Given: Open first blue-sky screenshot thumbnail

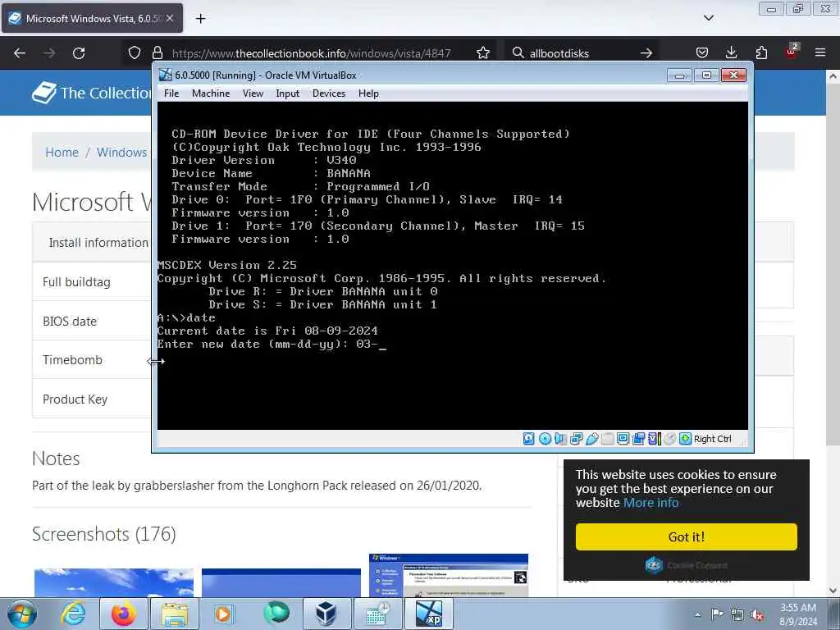Looking at the screenshot, I should 113,583.
